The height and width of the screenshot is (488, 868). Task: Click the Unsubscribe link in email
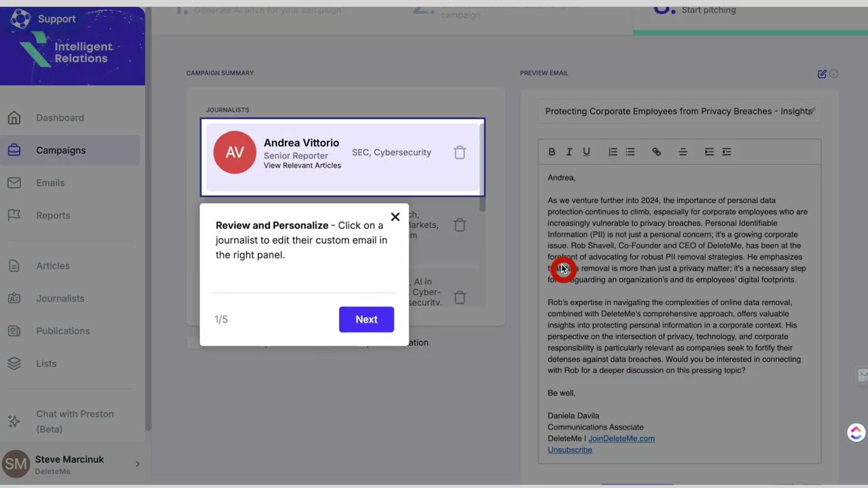pos(570,450)
